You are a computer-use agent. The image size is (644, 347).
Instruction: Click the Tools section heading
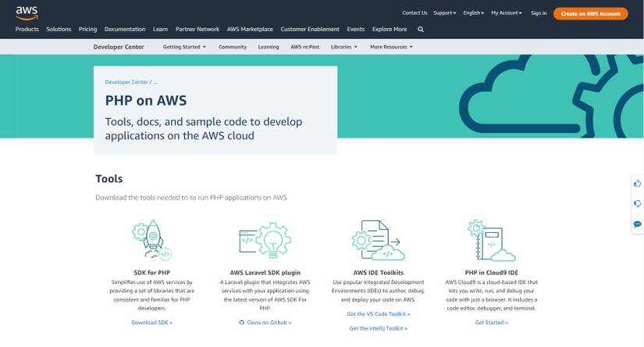[x=109, y=179]
